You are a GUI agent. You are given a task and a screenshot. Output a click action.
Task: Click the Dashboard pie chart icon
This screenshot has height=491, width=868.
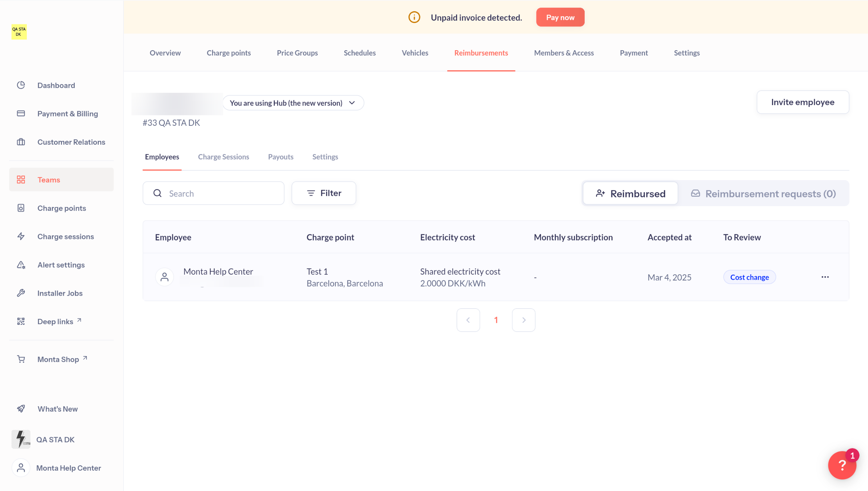point(21,85)
